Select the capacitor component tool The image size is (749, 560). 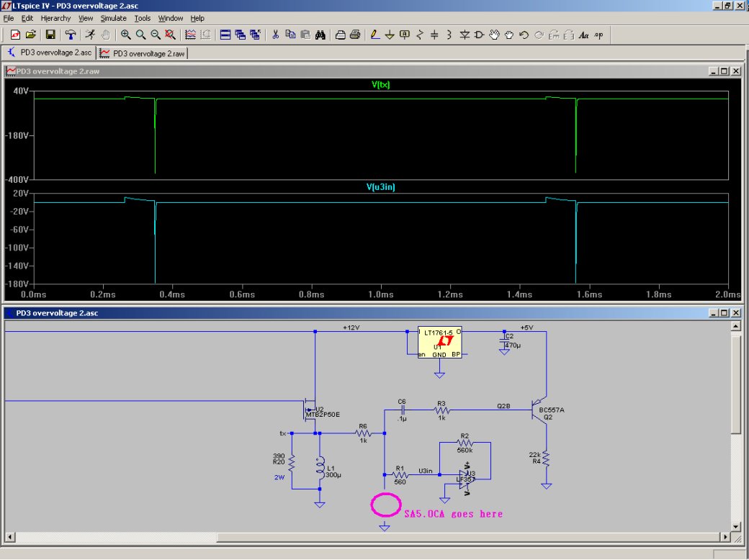(434, 35)
